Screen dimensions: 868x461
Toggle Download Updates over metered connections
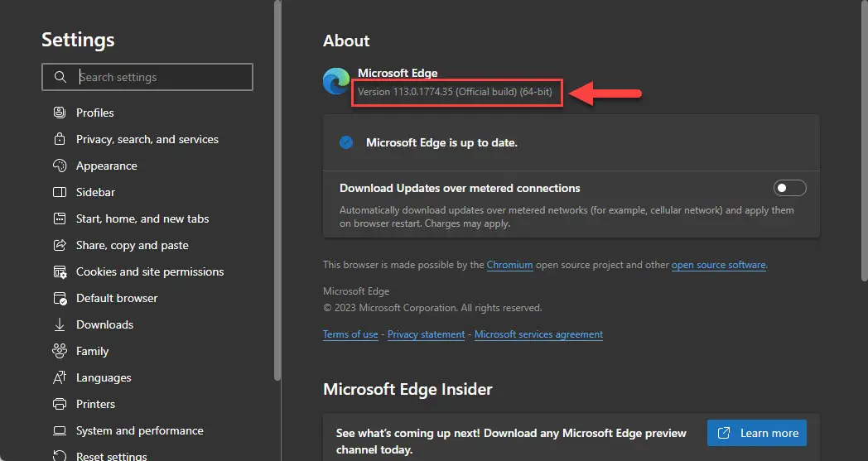click(x=789, y=188)
